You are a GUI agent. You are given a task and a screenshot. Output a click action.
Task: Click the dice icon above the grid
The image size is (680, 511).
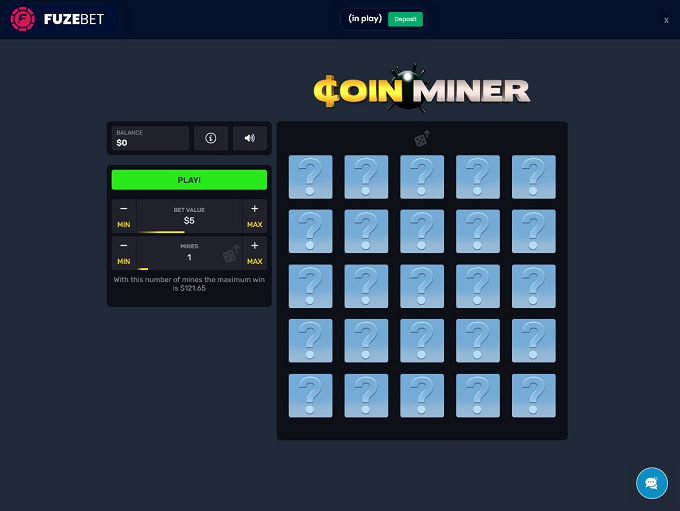point(422,139)
